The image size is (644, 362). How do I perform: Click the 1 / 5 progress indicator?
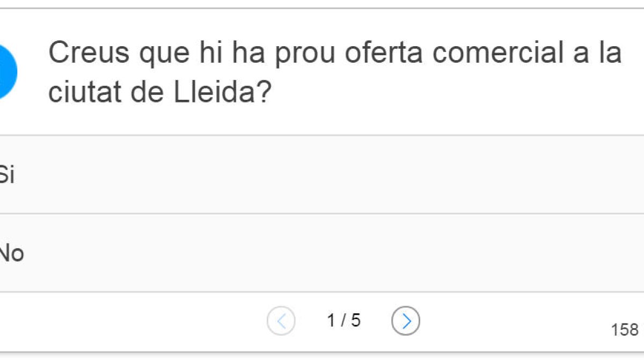click(344, 321)
